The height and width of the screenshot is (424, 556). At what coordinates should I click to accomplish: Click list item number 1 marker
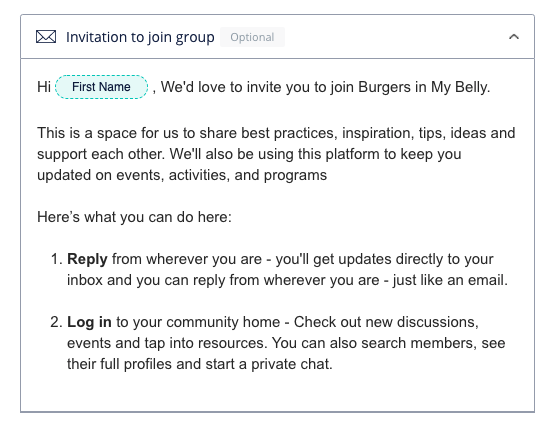coord(57,259)
